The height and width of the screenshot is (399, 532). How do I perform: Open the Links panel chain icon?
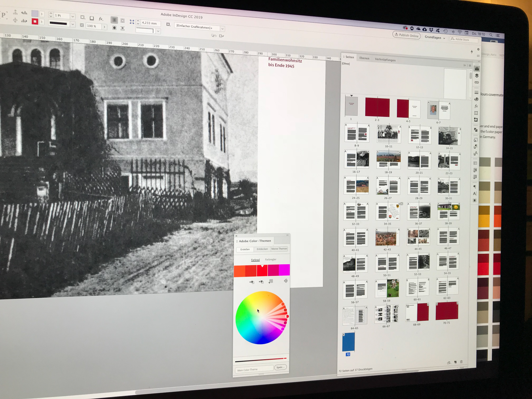coord(477,82)
